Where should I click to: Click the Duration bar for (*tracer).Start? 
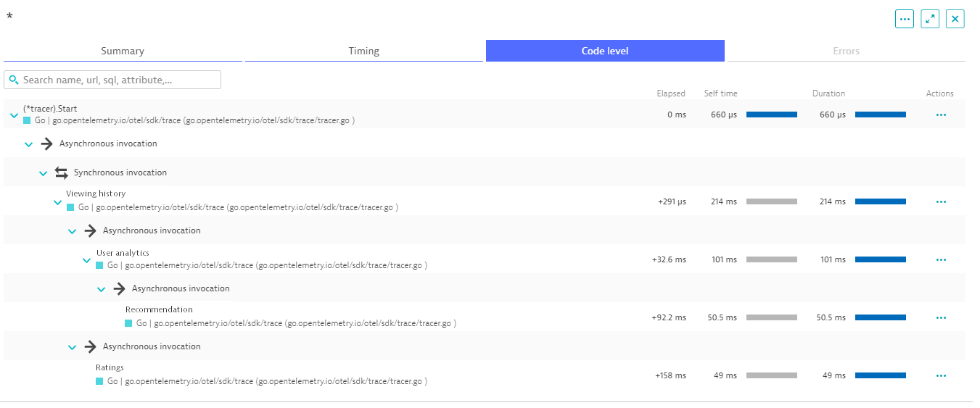click(880, 115)
